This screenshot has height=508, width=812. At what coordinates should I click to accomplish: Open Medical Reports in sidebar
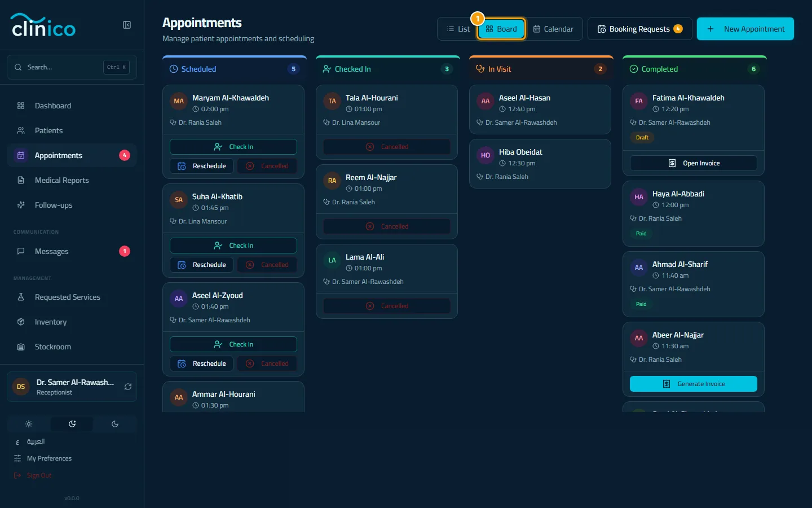[72, 180]
